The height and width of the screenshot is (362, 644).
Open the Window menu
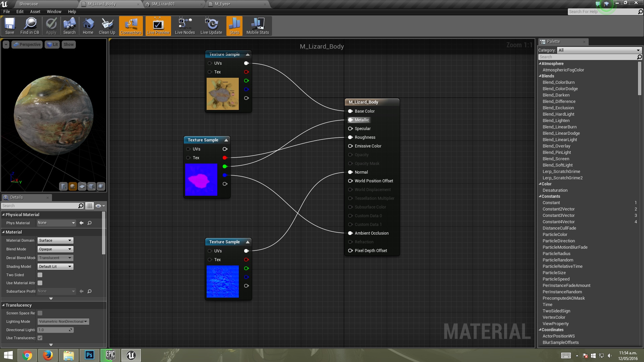[54, 12]
